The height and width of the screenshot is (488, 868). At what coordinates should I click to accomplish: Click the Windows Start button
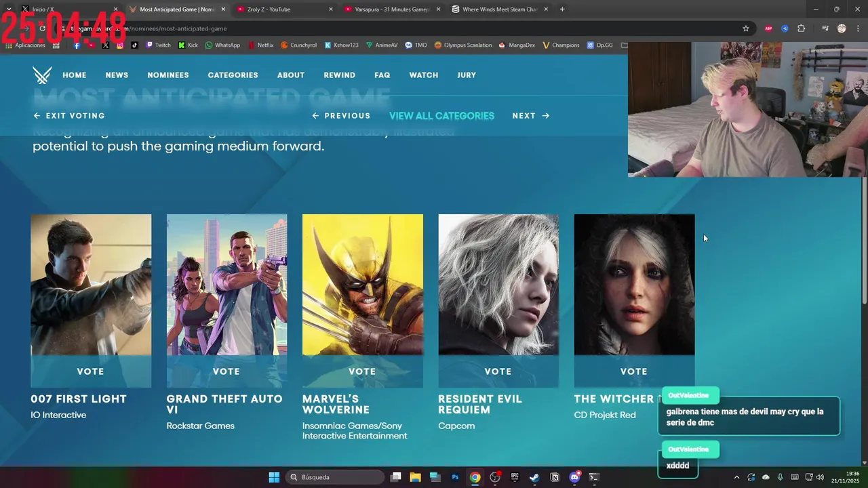point(274,477)
